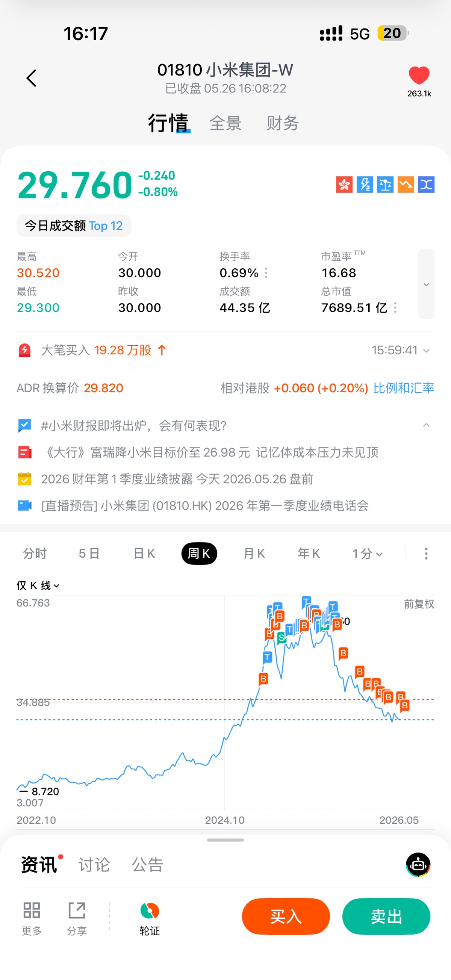Open the #小米财报即将出炉 topic

[133, 426]
